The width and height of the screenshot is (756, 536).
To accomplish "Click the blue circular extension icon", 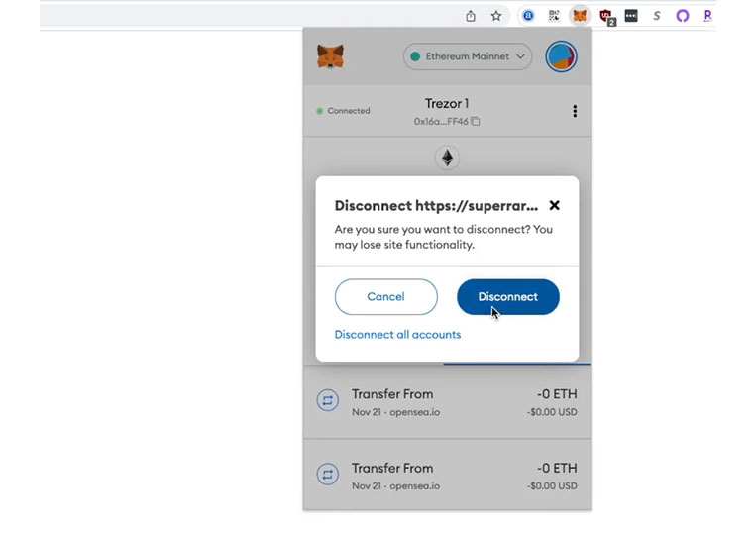I will [528, 16].
